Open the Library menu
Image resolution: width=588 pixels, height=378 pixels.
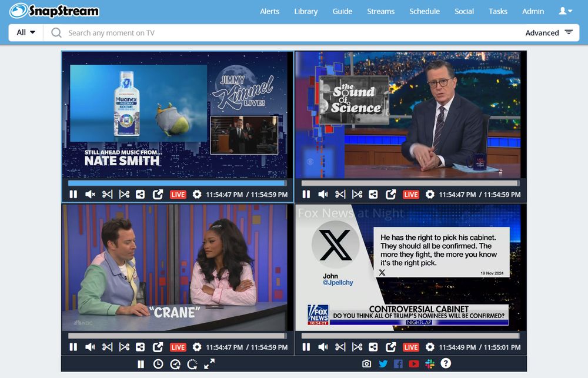coord(306,11)
